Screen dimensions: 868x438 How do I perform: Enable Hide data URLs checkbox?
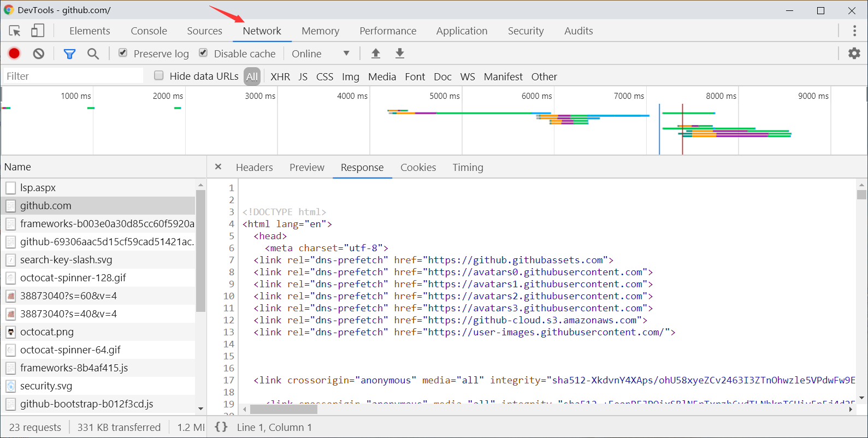(x=159, y=76)
